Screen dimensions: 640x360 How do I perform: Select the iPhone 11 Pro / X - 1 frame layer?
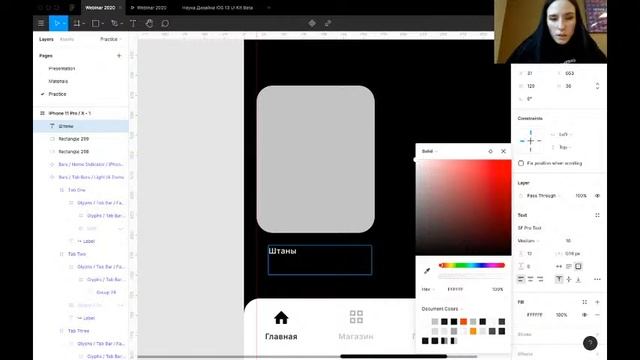(x=70, y=113)
